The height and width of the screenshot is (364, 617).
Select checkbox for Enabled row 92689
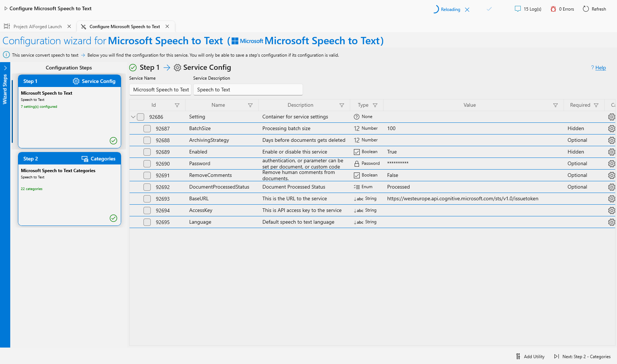point(147,152)
